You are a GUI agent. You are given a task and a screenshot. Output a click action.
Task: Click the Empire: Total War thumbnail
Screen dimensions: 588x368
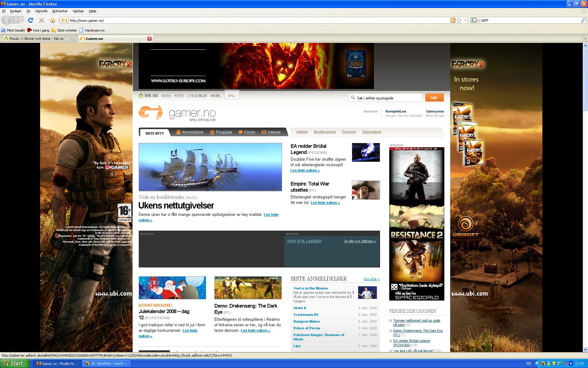click(x=366, y=190)
